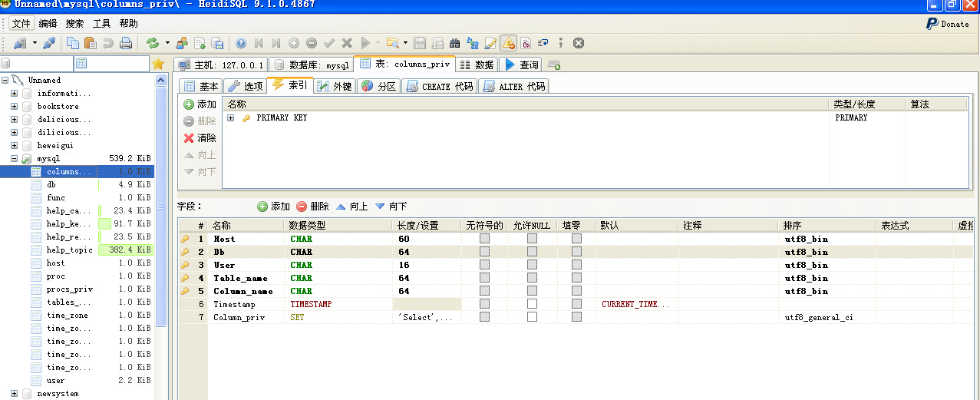Click the green refresh icon
The width and height of the screenshot is (980, 400).
(153, 43)
